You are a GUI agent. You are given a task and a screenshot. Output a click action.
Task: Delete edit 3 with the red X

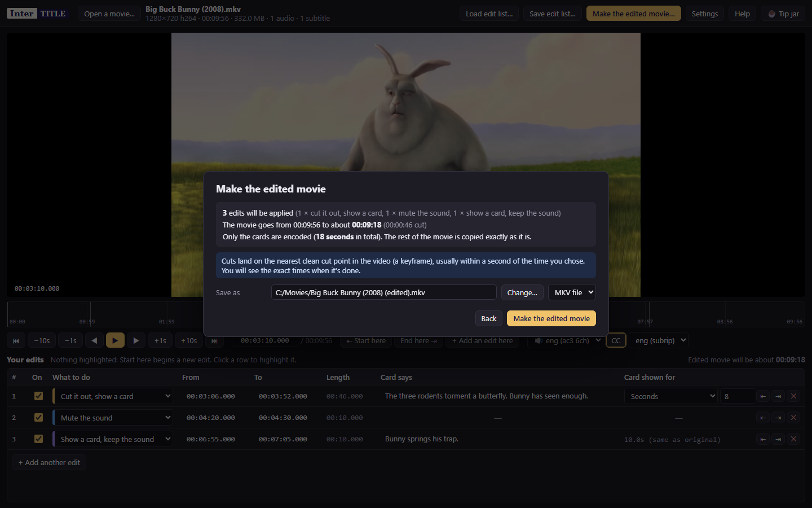793,439
